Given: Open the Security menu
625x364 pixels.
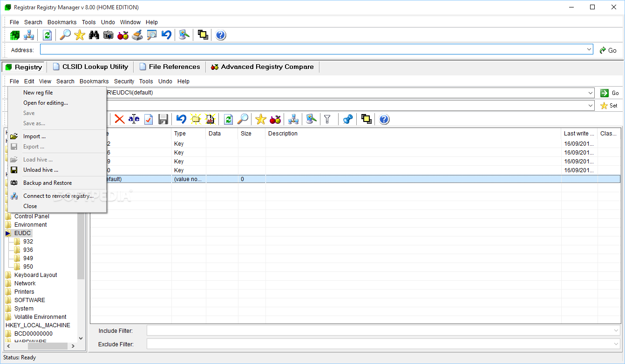Looking at the screenshot, I should pos(124,81).
